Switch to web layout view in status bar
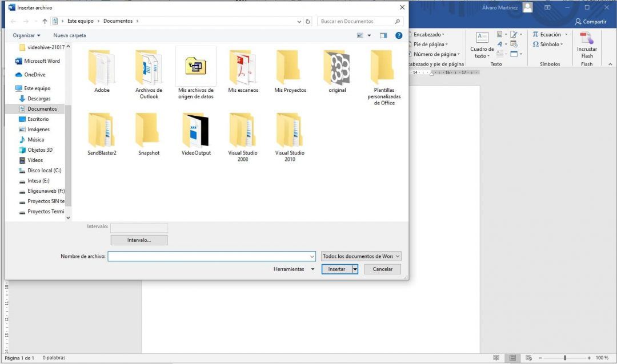The image size is (617, 364). (529, 358)
